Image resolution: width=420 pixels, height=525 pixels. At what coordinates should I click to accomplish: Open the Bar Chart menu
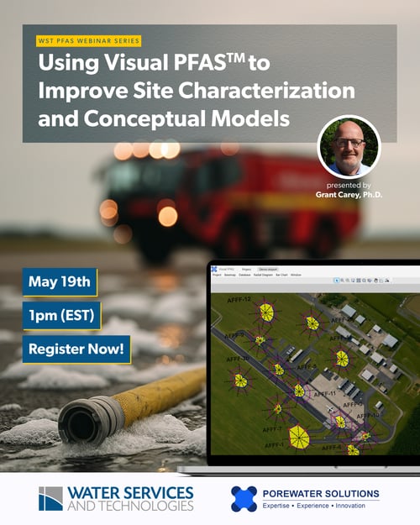coord(281,275)
